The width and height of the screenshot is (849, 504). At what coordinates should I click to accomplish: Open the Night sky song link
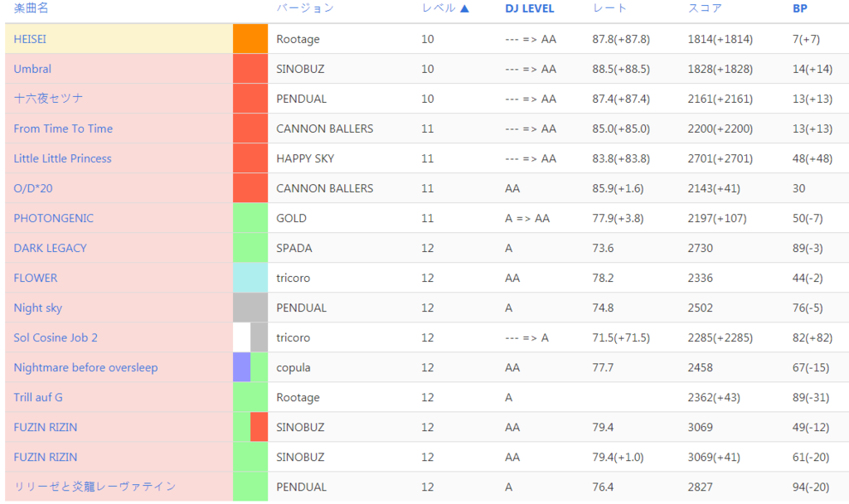click(x=38, y=308)
